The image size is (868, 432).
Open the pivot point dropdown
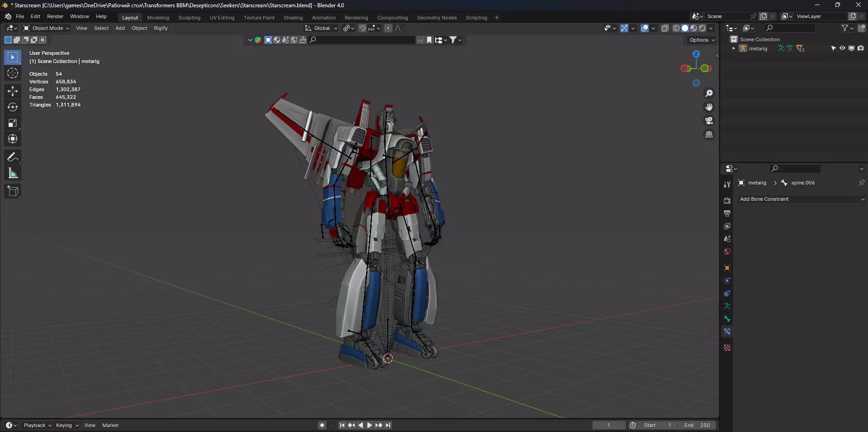click(348, 28)
